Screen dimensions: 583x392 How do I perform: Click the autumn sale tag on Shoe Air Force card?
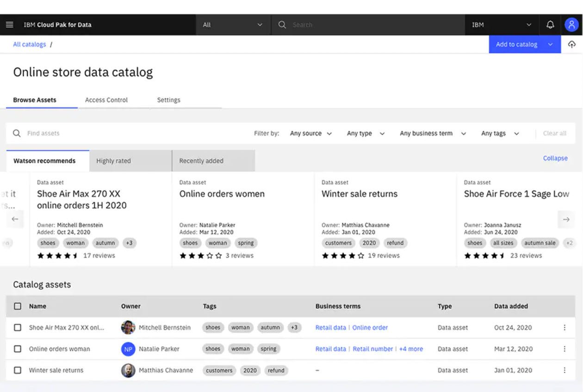click(540, 243)
